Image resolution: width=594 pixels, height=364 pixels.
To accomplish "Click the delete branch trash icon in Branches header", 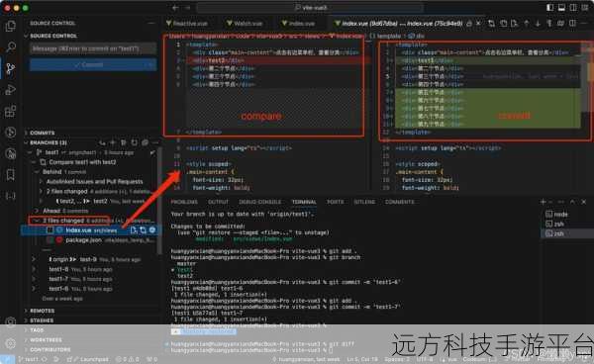I will point(124,142).
